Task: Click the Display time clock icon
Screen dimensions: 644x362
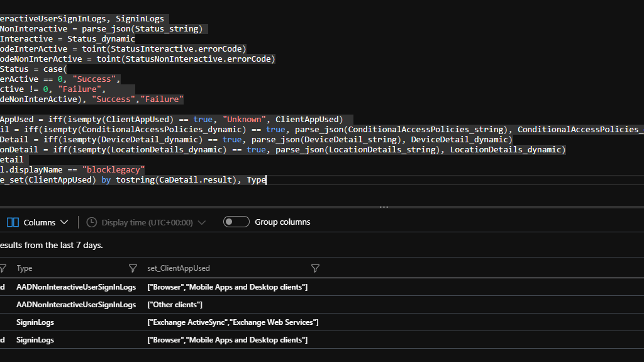Action: pyautogui.click(x=91, y=222)
